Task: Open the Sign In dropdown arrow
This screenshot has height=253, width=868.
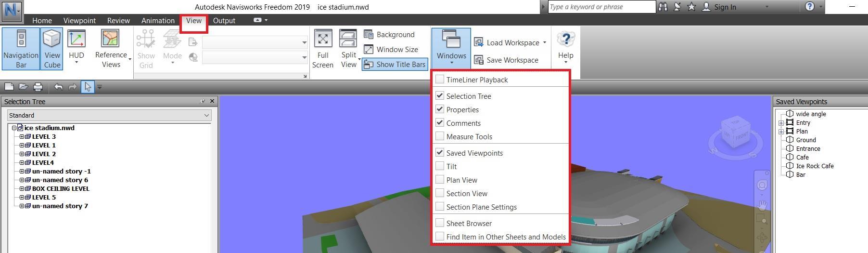Action: pyautogui.click(x=766, y=7)
